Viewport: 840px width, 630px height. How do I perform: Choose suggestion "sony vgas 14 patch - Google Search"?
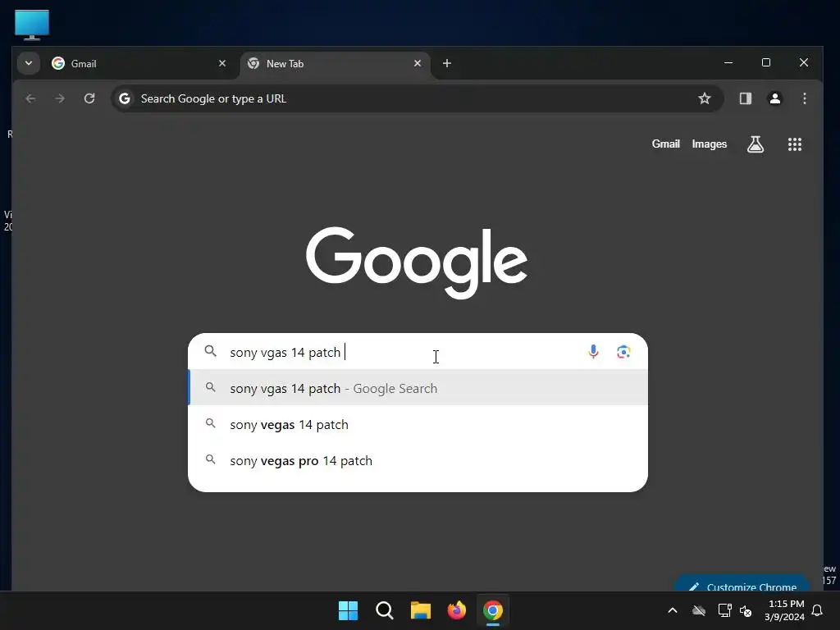(418, 388)
